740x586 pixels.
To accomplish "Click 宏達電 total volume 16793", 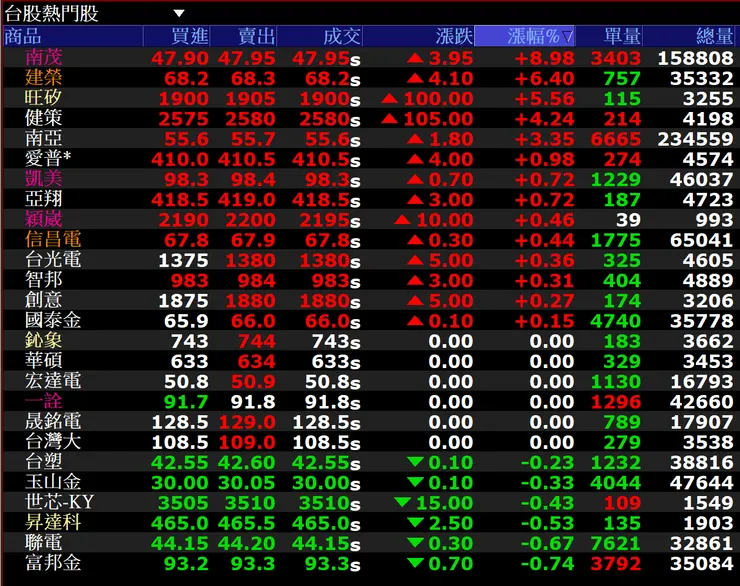I will coord(702,382).
